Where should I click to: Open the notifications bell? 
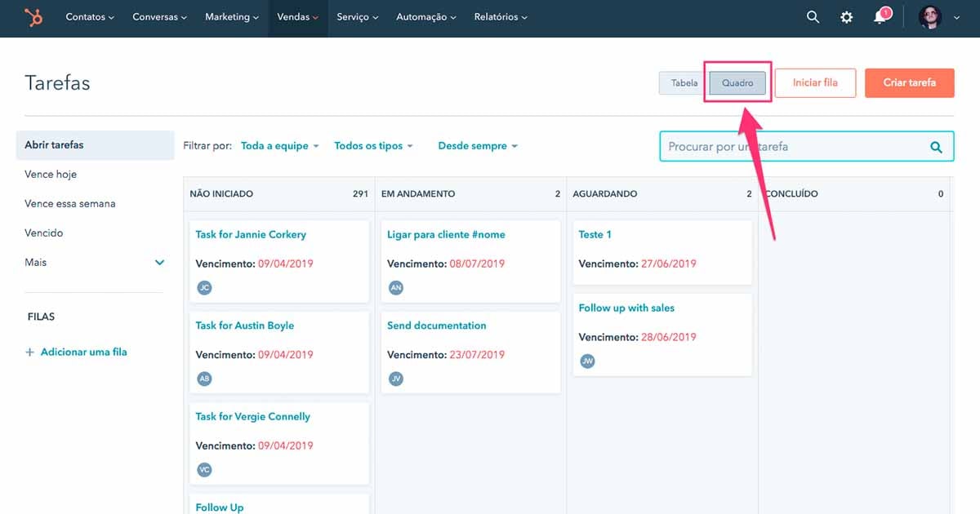880,17
